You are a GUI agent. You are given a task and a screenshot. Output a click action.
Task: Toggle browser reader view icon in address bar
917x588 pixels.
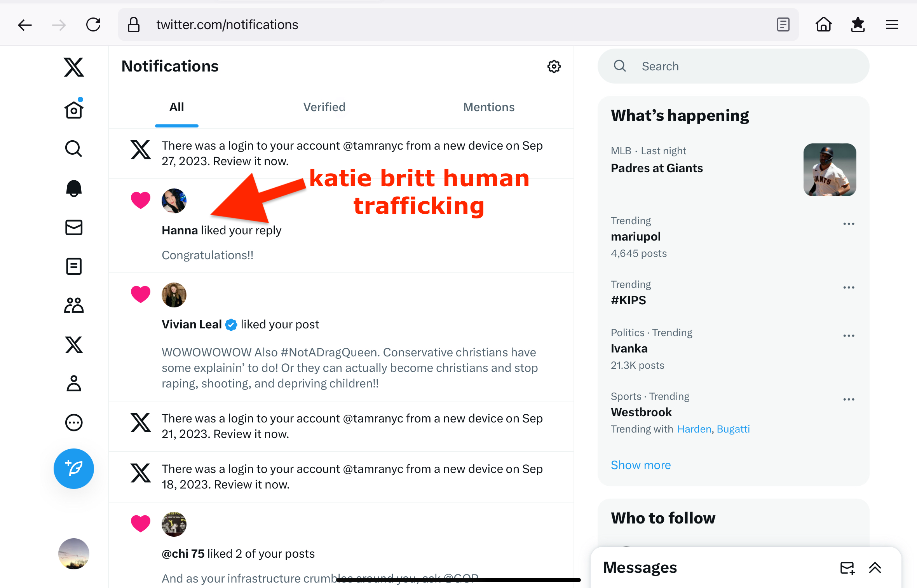click(783, 25)
